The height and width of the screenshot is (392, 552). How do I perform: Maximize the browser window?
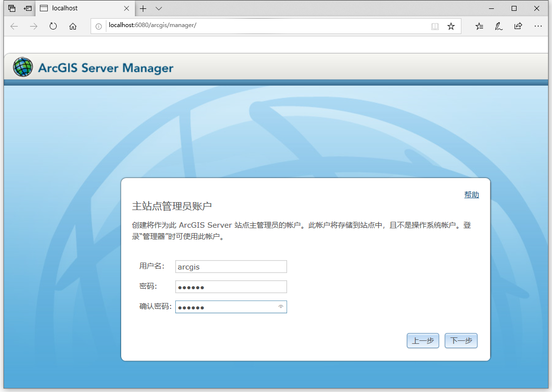pyautogui.click(x=514, y=8)
